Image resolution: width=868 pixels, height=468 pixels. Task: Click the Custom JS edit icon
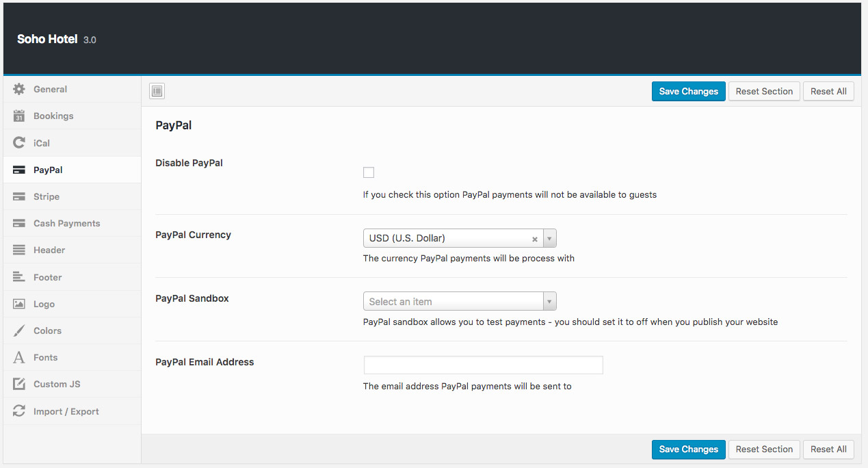tap(19, 384)
